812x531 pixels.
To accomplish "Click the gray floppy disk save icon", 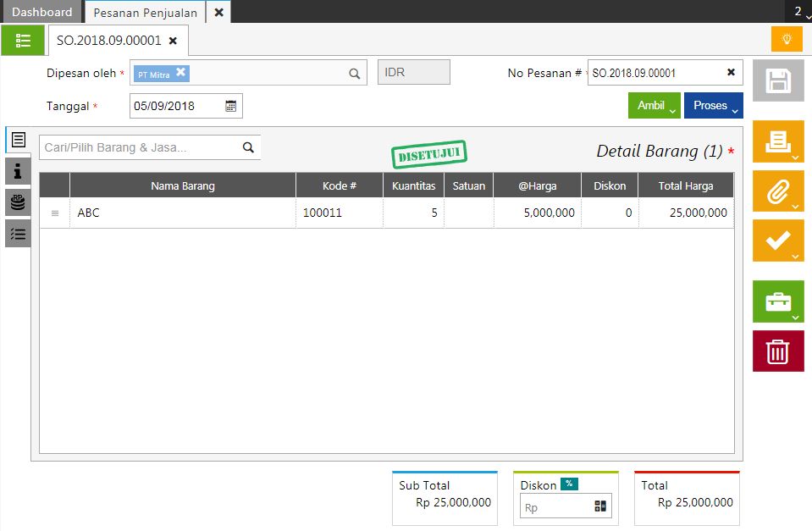I will pyautogui.click(x=778, y=81).
